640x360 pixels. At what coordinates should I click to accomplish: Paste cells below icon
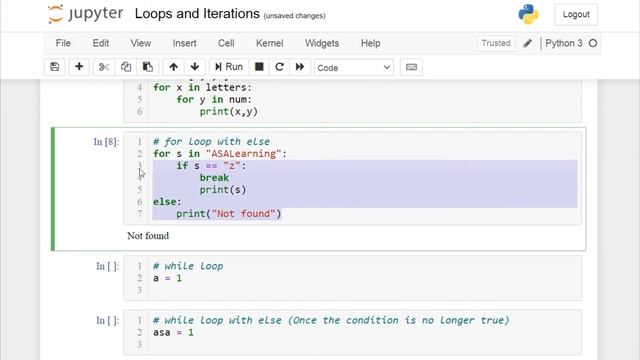click(x=147, y=67)
